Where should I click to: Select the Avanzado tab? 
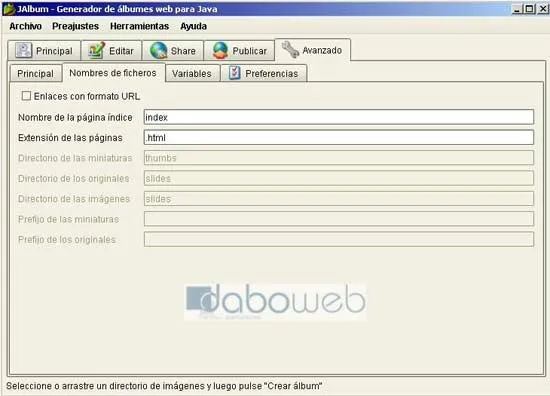pyautogui.click(x=312, y=50)
